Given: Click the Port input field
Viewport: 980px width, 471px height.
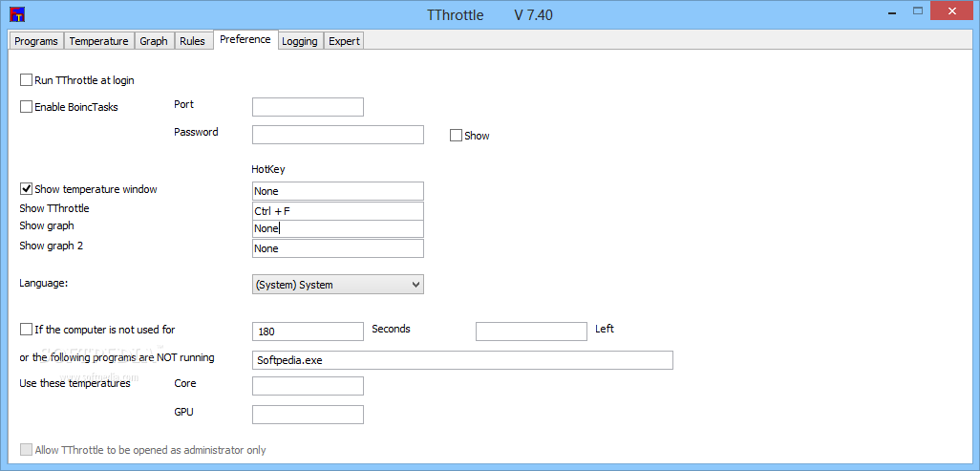Looking at the screenshot, I should pos(308,107).
